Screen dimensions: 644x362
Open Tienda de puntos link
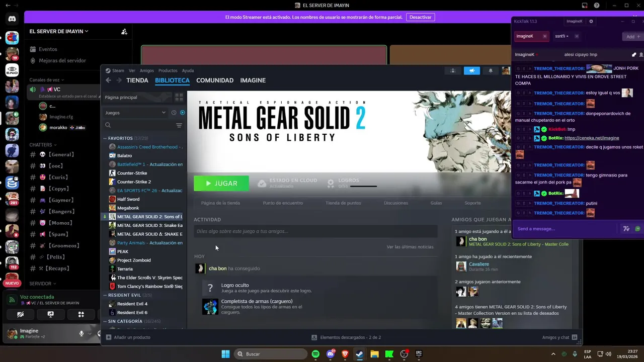tap(343, 203)
